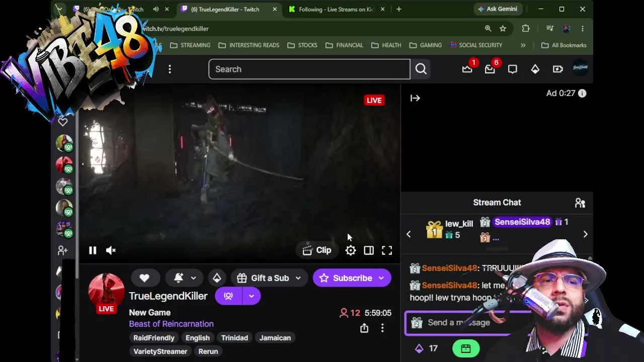
Task: Click the add friends icon in sidebar
Action: (63, 250)
